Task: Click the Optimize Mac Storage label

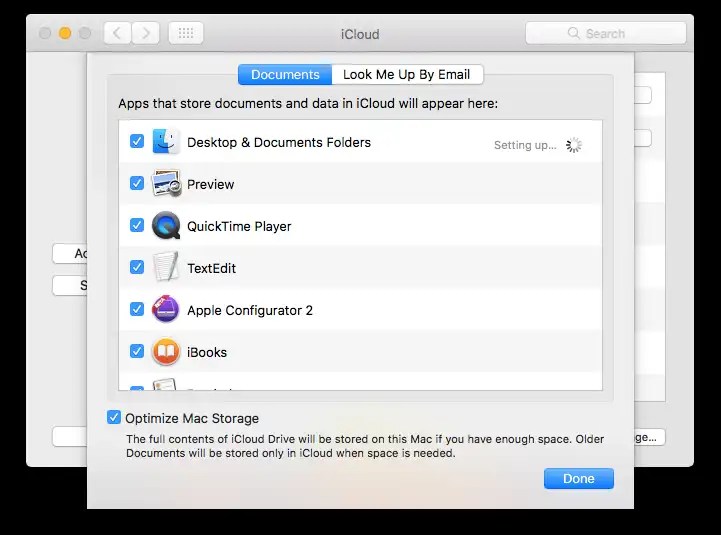Action: pos(192,418)
